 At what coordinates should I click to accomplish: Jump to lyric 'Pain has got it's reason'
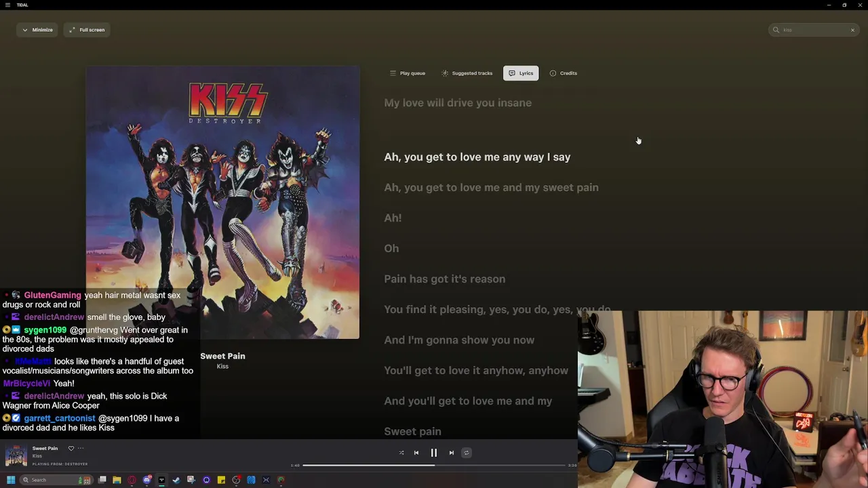coord(444,279)
